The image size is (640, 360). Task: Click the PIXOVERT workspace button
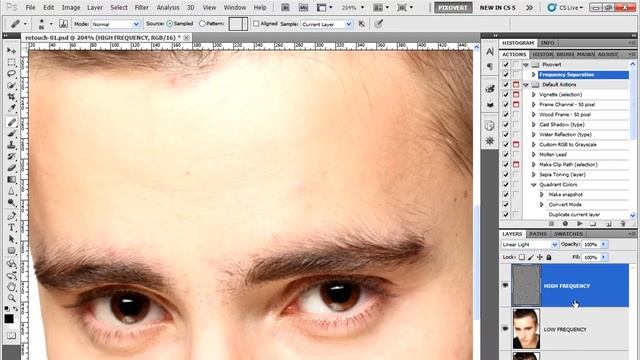click(x=453, y=7)
